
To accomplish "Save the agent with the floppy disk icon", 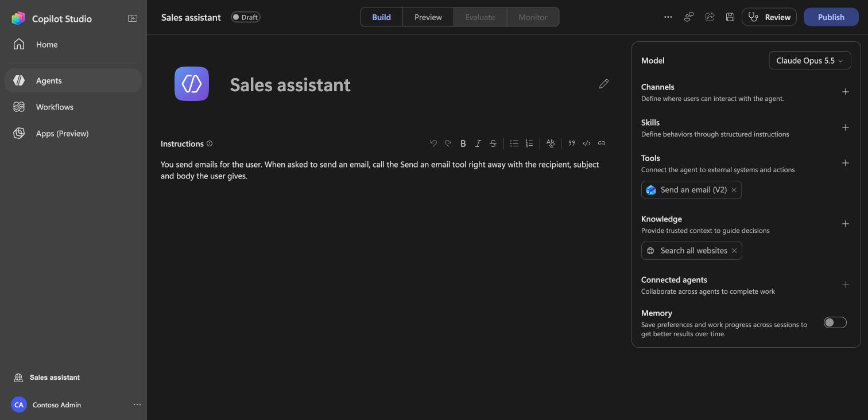I will [x=730, y=17].
